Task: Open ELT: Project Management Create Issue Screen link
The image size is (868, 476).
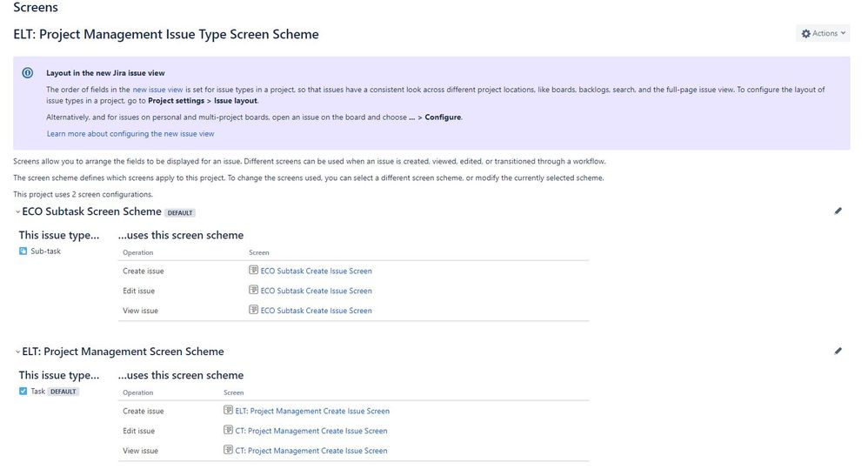Action: click(x=312, y=411)
